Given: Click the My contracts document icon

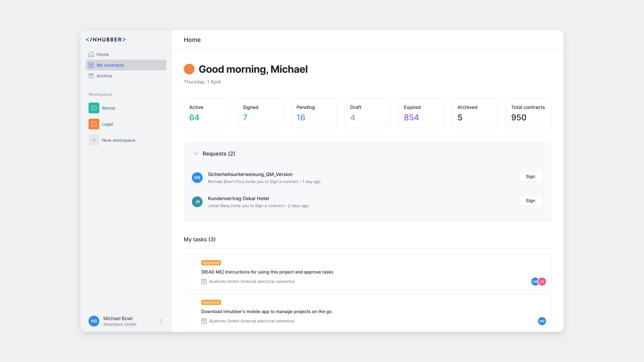Looking at the screenshot, I should [x=91, y=65].
